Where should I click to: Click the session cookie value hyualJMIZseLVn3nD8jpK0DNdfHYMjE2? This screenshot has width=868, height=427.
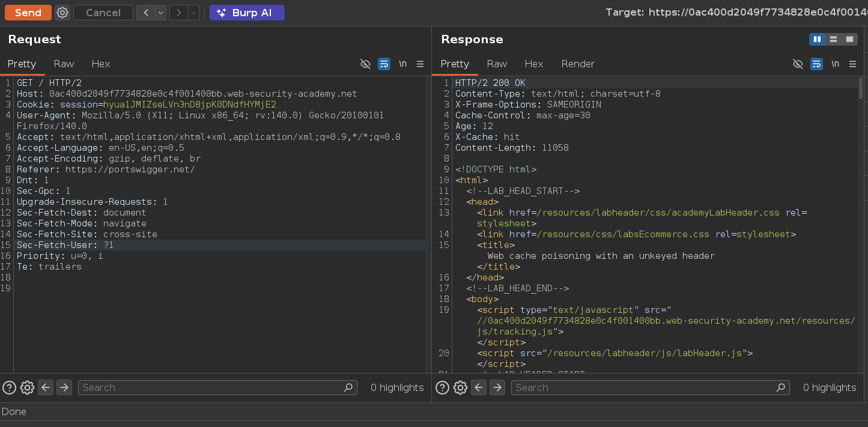pyautogui.click(x=190, y=104)
